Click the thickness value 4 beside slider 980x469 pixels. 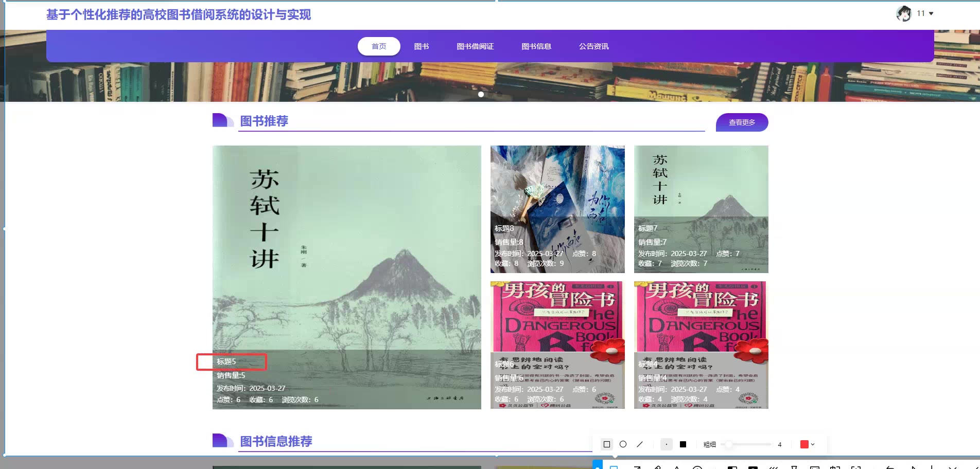point(780,444)
